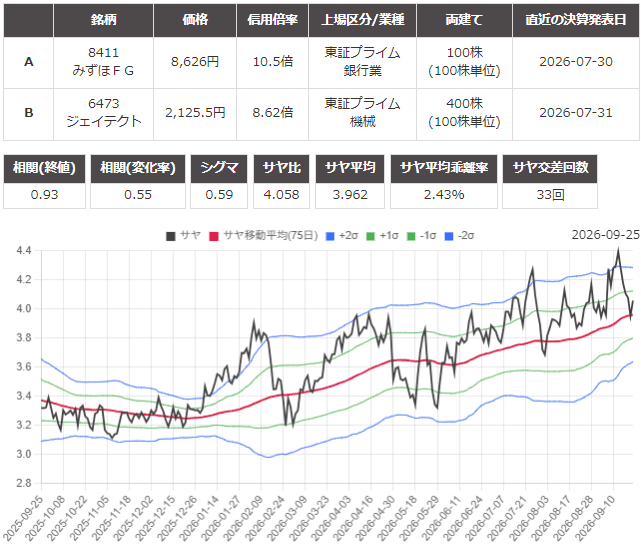Click the chart date label 2026-09-25
The image size is (641, 554).
coord(605,235)
